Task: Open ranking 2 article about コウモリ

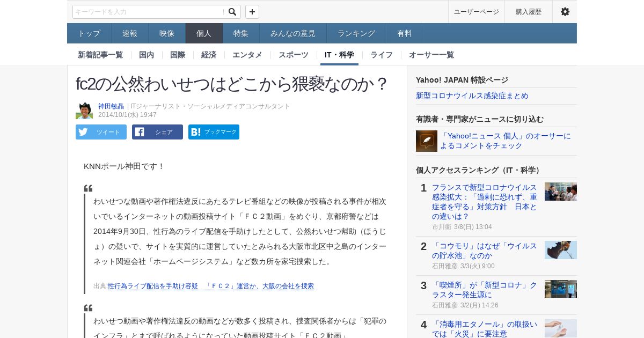Action: coord(485,251)
